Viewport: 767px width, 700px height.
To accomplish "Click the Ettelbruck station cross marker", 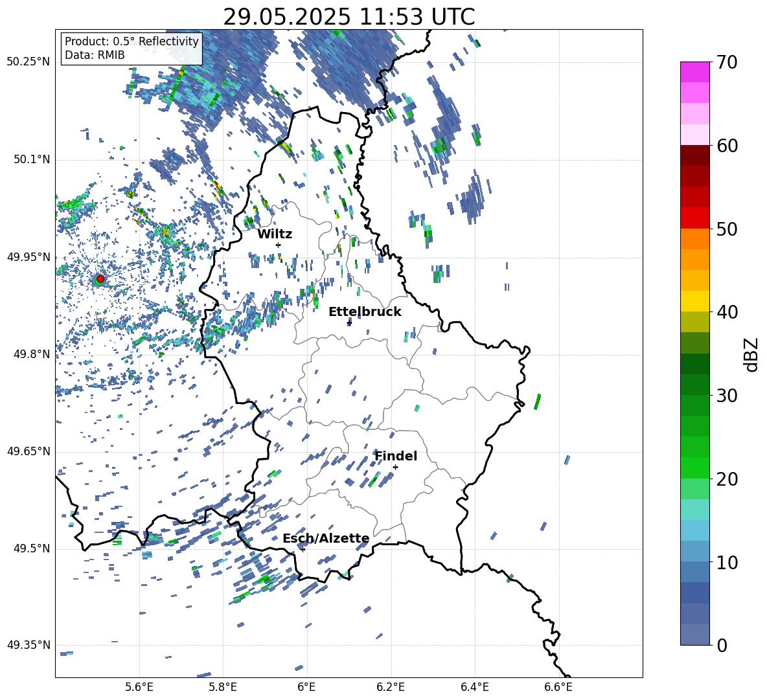I will [349, 322].
